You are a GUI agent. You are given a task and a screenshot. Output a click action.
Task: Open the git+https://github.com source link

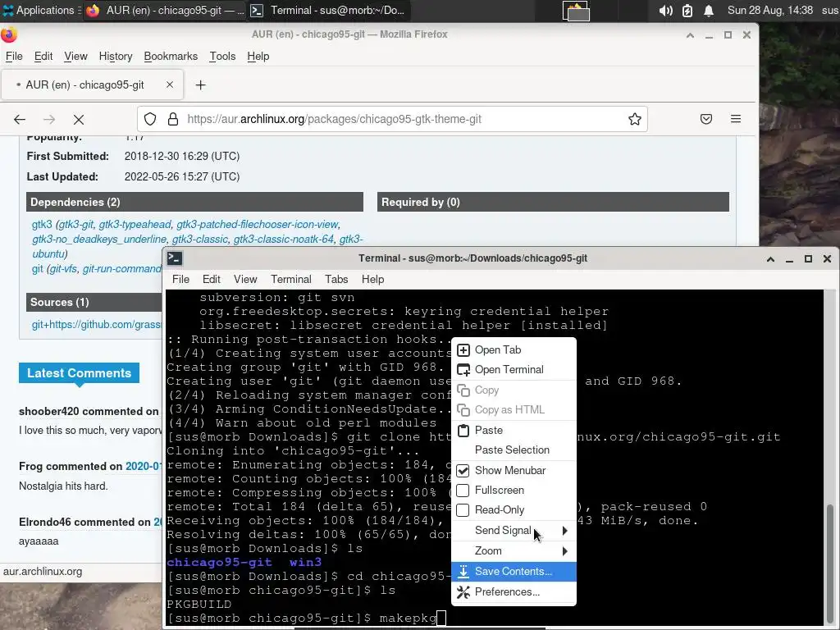click(x=97, y=324)
